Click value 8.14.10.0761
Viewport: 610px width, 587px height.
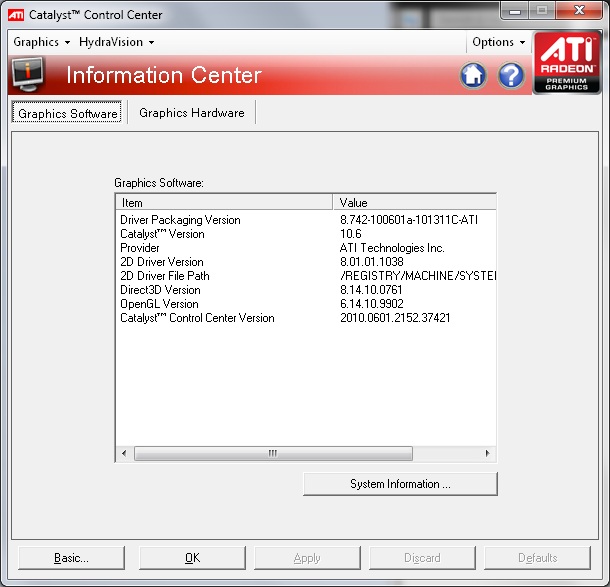tap(371, 290)
